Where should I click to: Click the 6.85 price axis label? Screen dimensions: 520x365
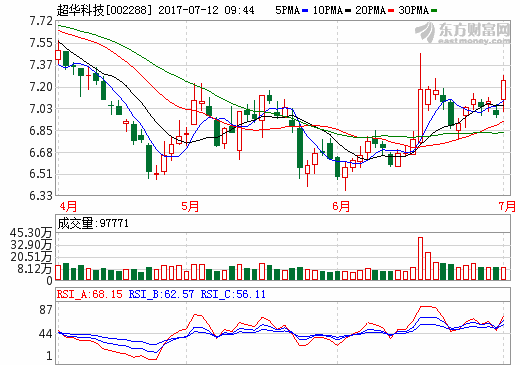[41, 131]
